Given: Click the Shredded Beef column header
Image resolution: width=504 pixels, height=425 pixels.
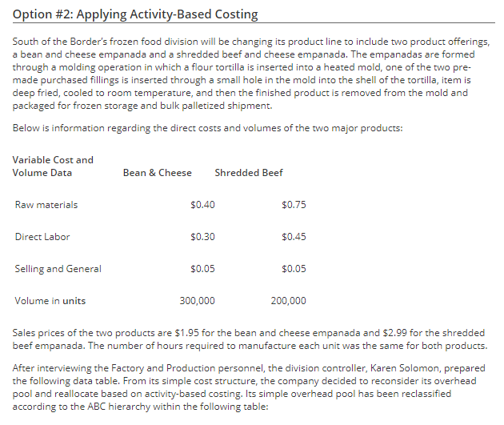Looking at the screenshot, I should click(249, 173).
